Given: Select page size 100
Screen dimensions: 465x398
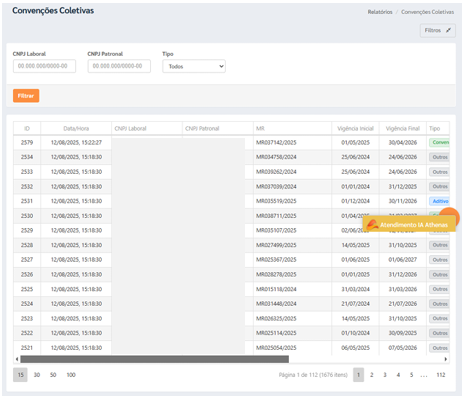Looking at the screenshot, I should click(x=71, y=375).
